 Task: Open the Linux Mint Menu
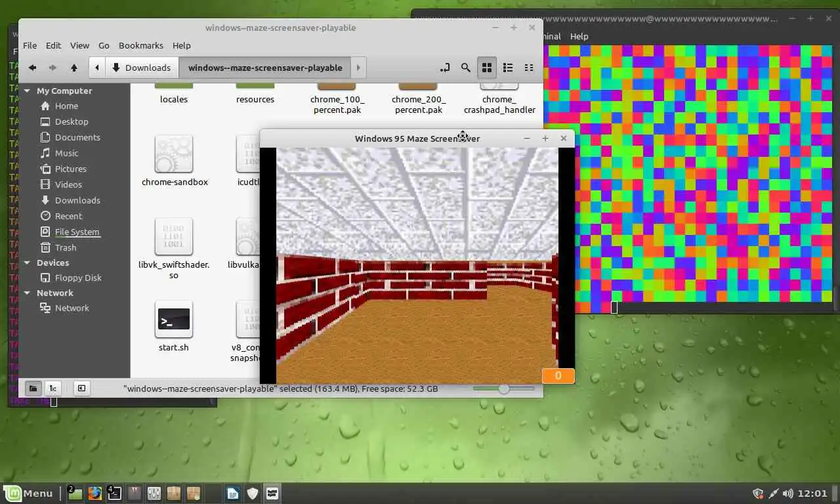click(28, 493)
